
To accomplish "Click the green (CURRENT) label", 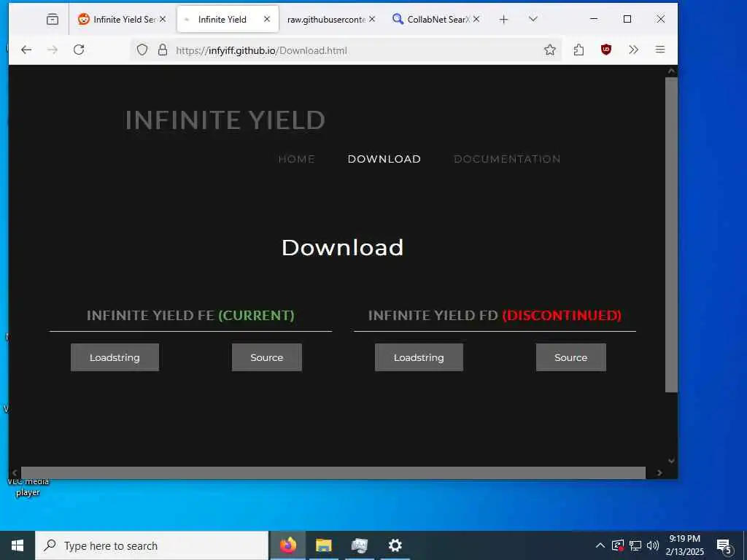I will [256, 315].
